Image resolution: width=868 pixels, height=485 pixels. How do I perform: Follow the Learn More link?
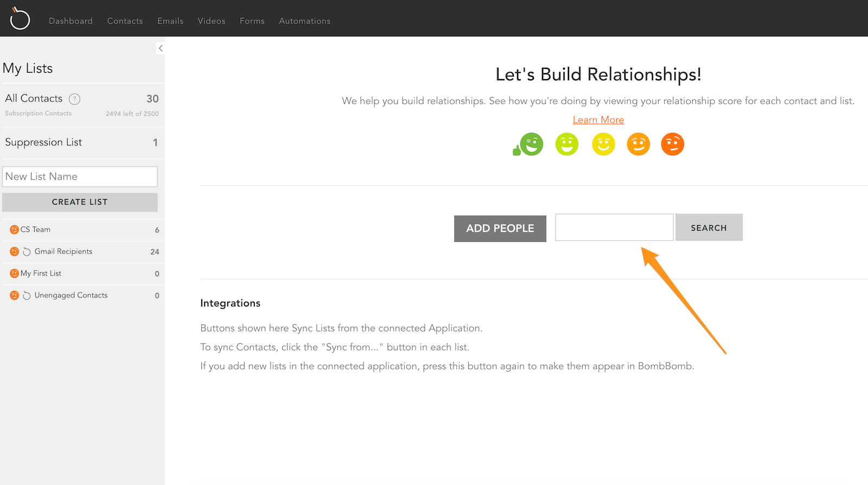pos(598,120)
